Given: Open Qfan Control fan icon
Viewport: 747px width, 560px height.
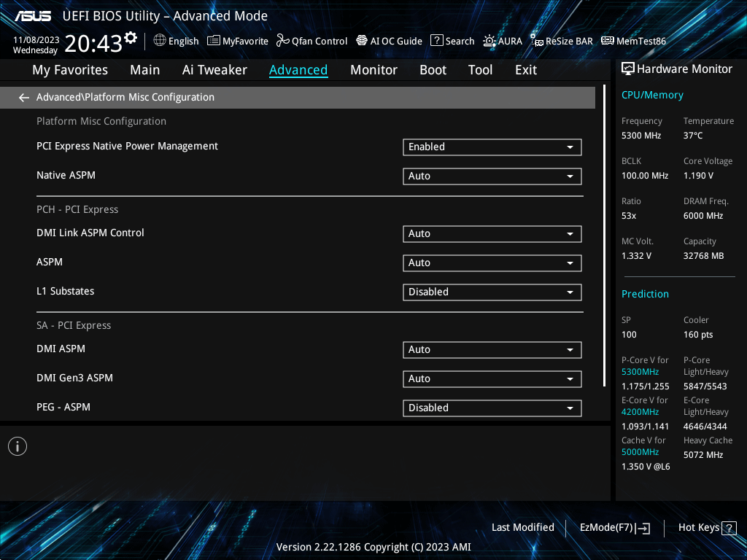Looking at the screenshot, I should (282, 41).
